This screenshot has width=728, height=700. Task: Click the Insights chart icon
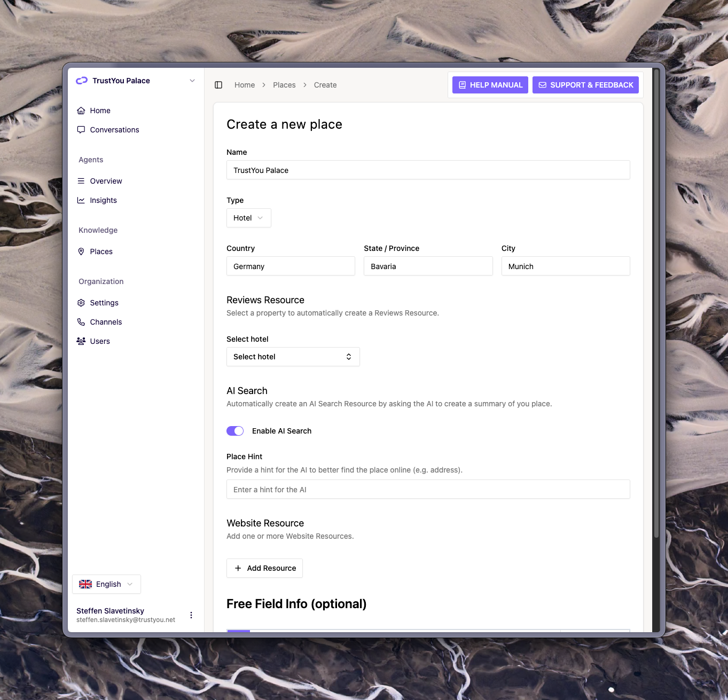coord(81,200)
